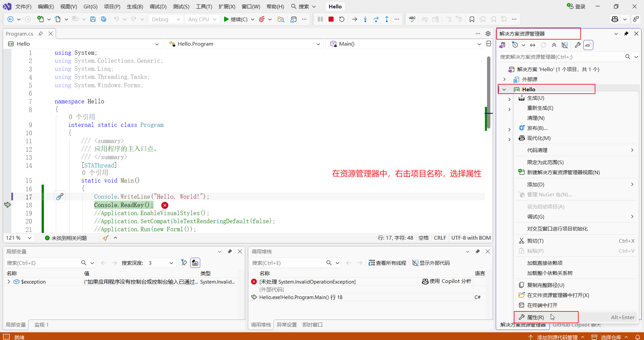Click the bookmark toggle toolbar icon

click(x=472, y=19)
